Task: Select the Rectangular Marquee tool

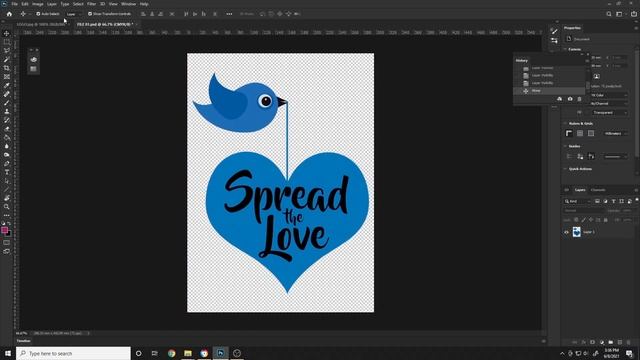Action: tap(7, 42)
